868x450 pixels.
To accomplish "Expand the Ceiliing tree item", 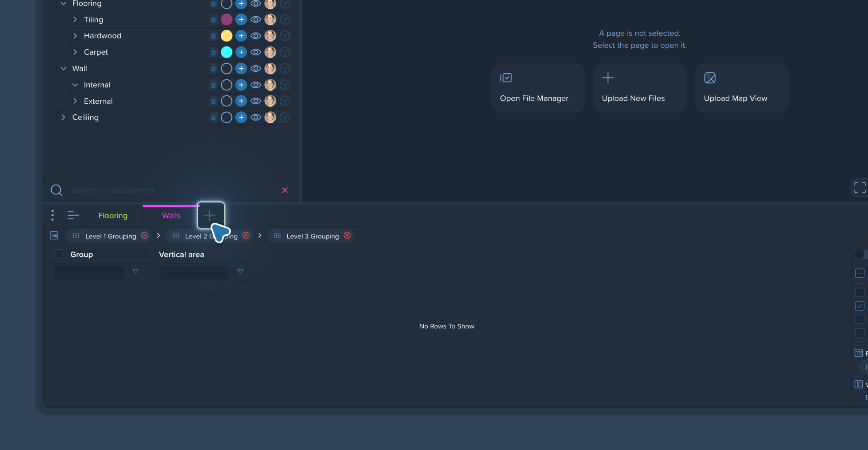I will point(63,117).
